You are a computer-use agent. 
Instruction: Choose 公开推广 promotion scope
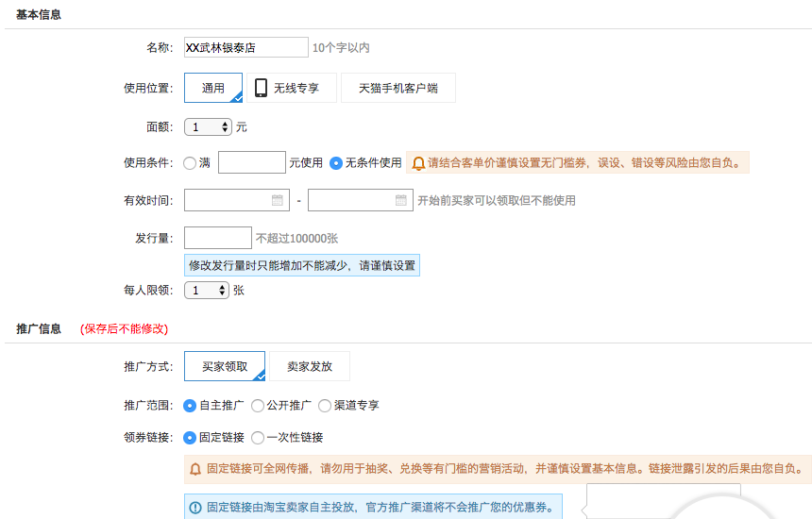pos(258,406)
